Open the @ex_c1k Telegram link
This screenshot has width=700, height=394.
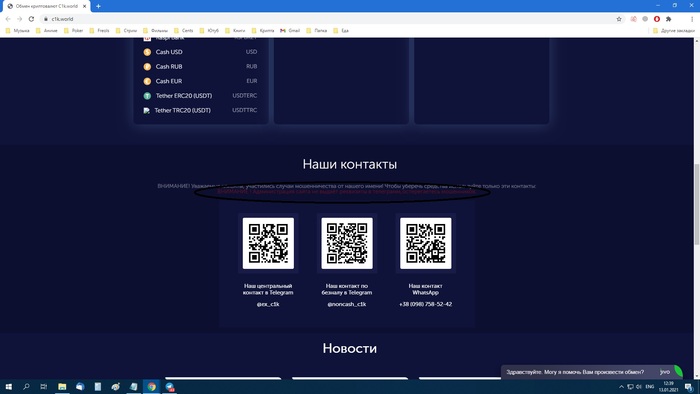[268, 304]
